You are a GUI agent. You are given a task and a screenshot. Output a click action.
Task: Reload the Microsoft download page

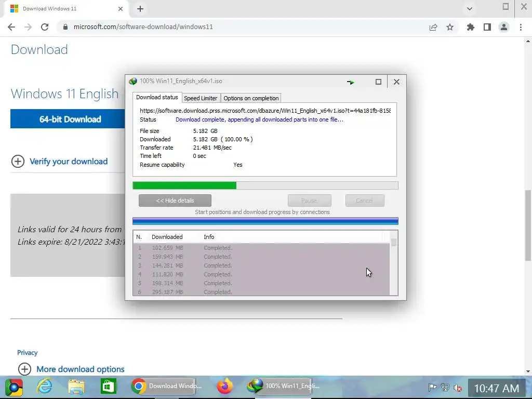45,27
